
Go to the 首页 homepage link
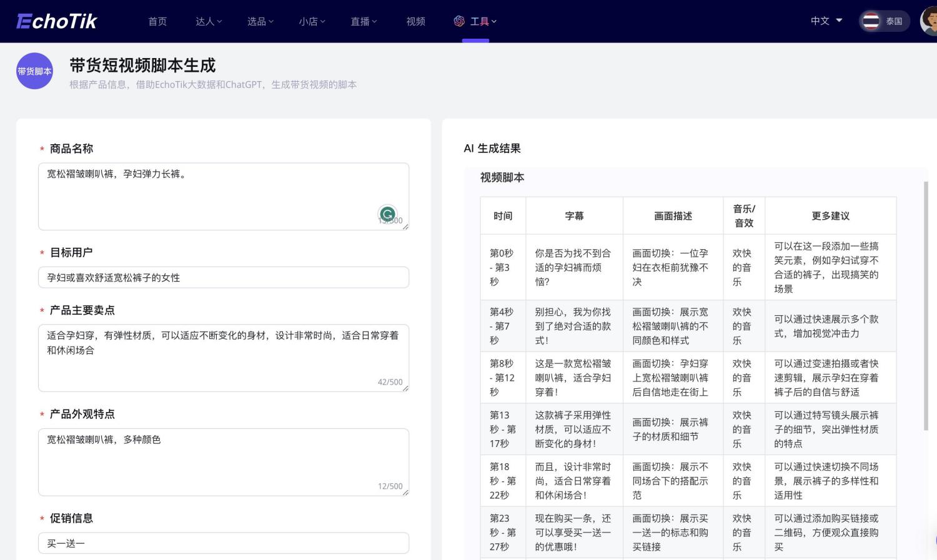tap(157, 21)
